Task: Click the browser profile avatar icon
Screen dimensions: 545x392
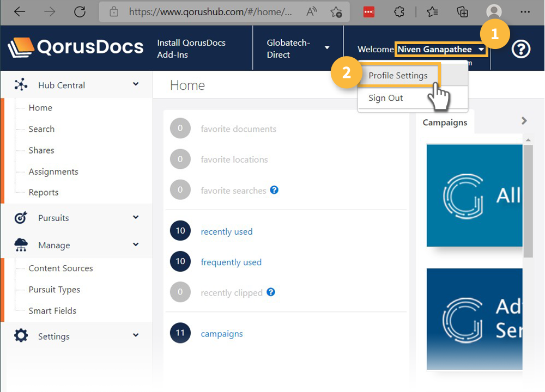Action: coord(494,11)
